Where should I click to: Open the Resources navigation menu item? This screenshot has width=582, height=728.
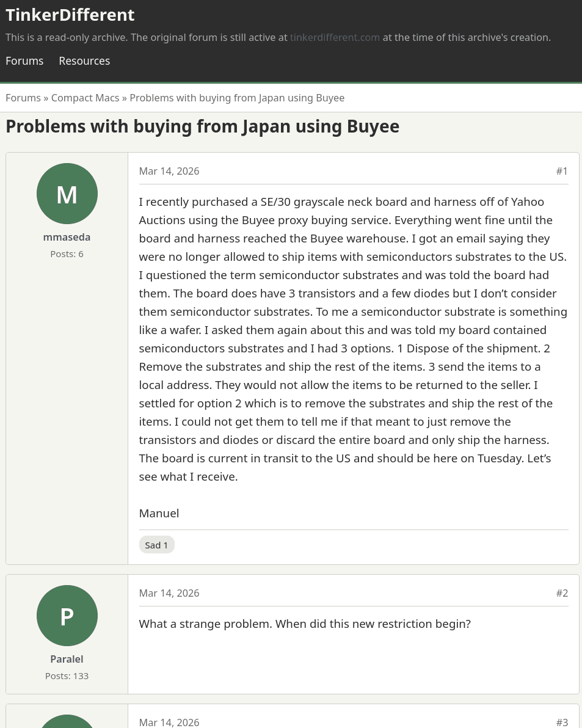pos(84,61)
